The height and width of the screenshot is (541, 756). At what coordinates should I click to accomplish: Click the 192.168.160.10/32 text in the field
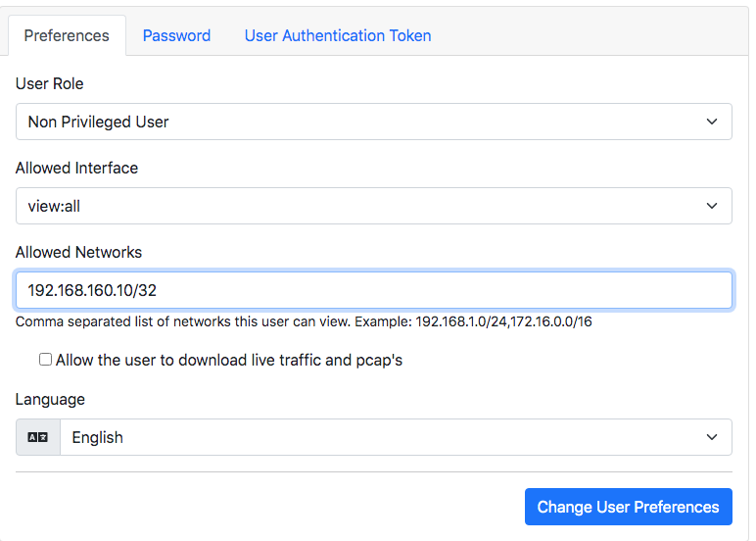click(92, 290)
